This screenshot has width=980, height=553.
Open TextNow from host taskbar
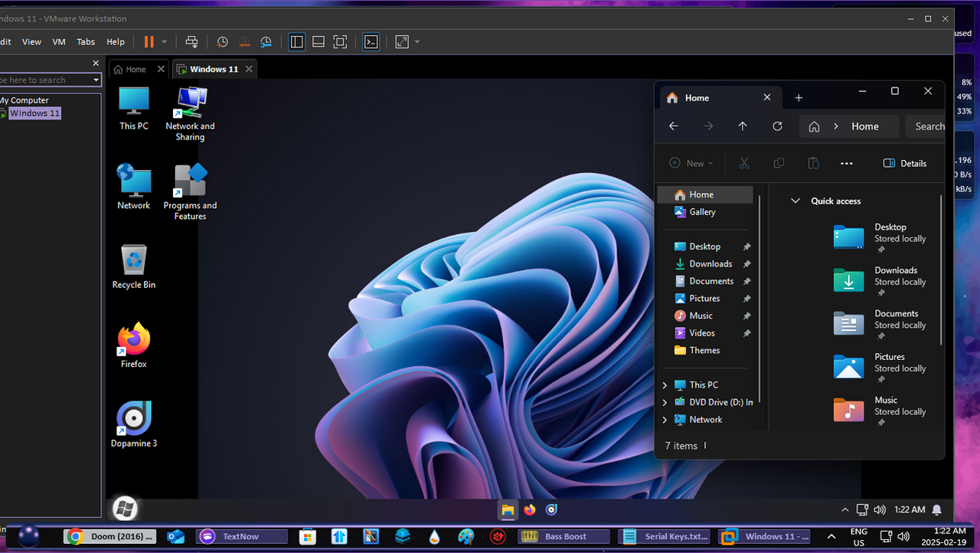coord(242,536)
